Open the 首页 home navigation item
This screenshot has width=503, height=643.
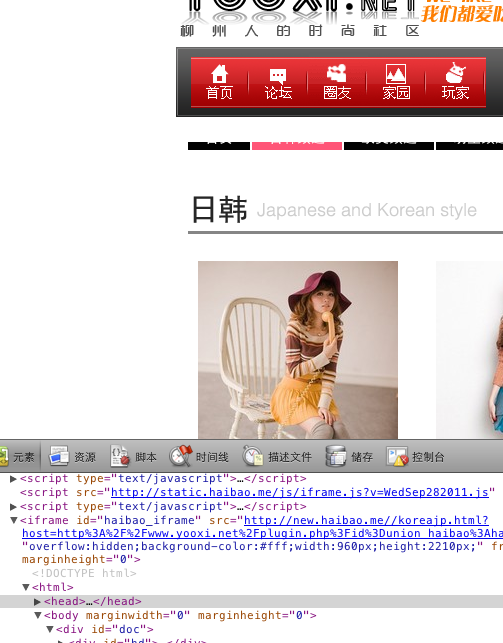219,82
